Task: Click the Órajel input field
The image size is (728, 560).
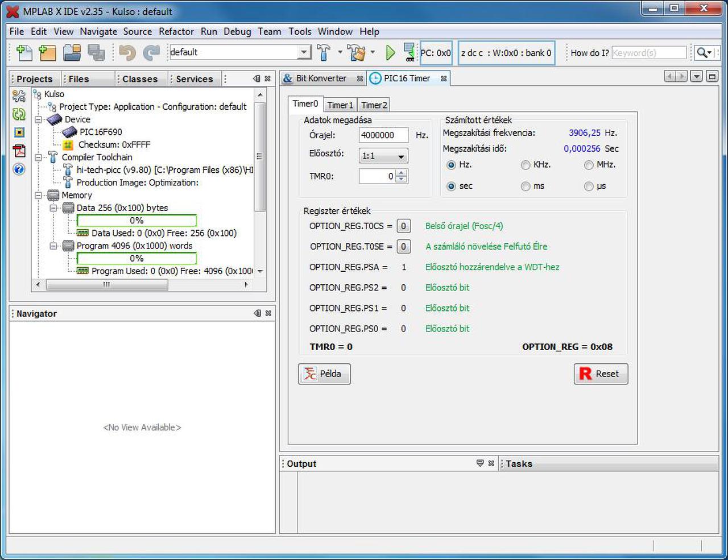Action: (383, 135)
